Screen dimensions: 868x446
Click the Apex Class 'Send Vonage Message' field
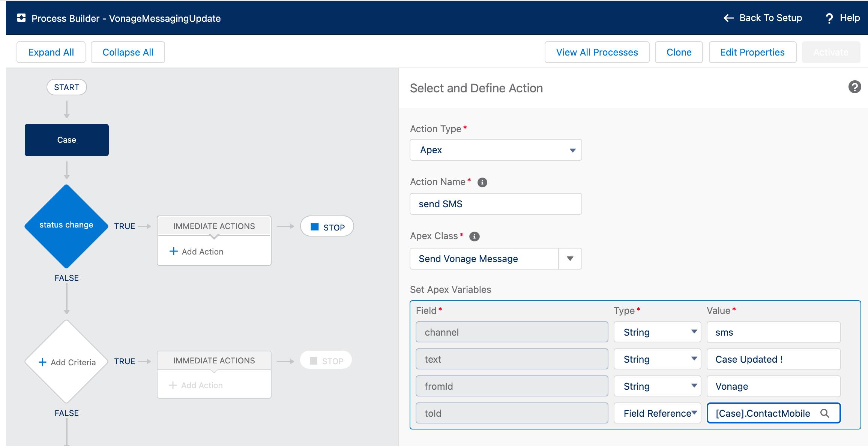(484, 259)
